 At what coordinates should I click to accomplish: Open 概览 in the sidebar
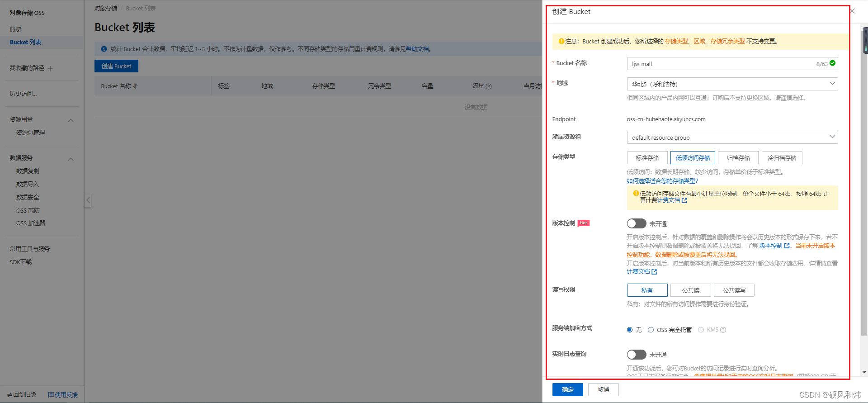coord(16,29)
